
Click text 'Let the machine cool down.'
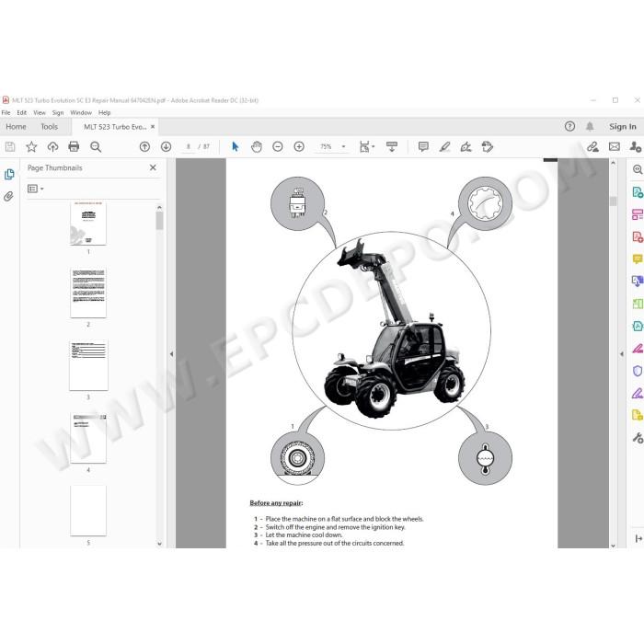click(304, 535)
